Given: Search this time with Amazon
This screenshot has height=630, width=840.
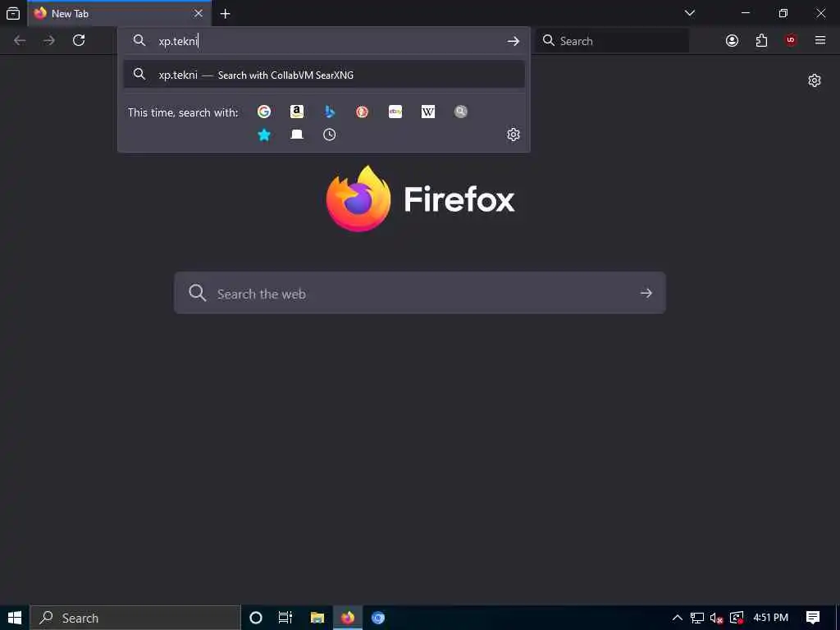Looking at the screenshot, I should (297, 112).
